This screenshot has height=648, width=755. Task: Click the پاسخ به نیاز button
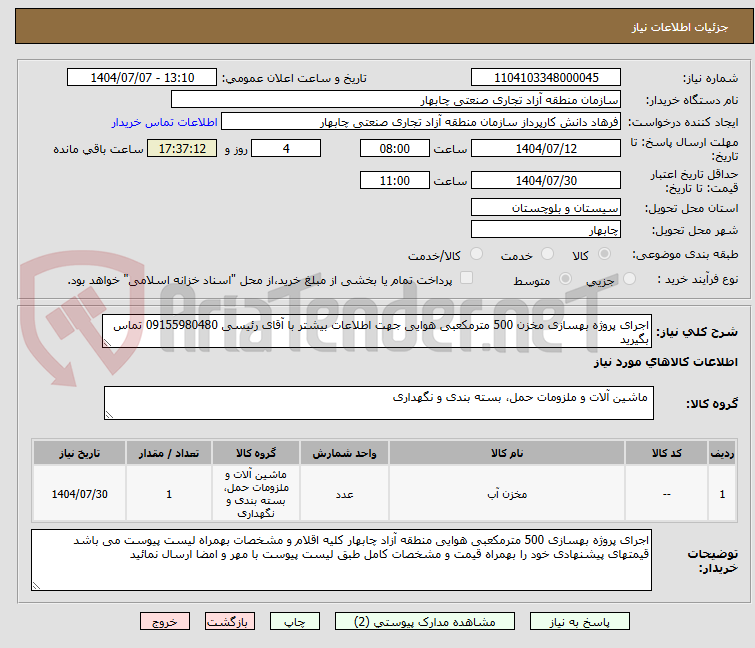(x=579, y=622)
